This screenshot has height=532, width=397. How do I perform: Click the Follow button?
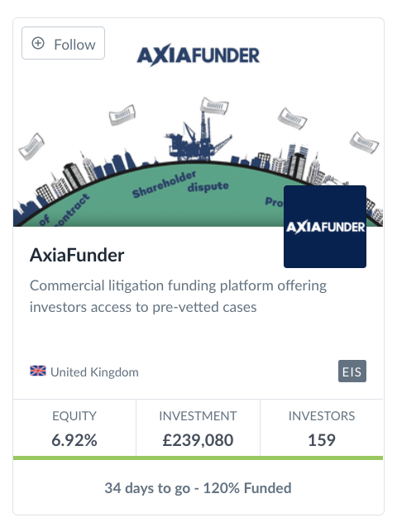point(63,43)
